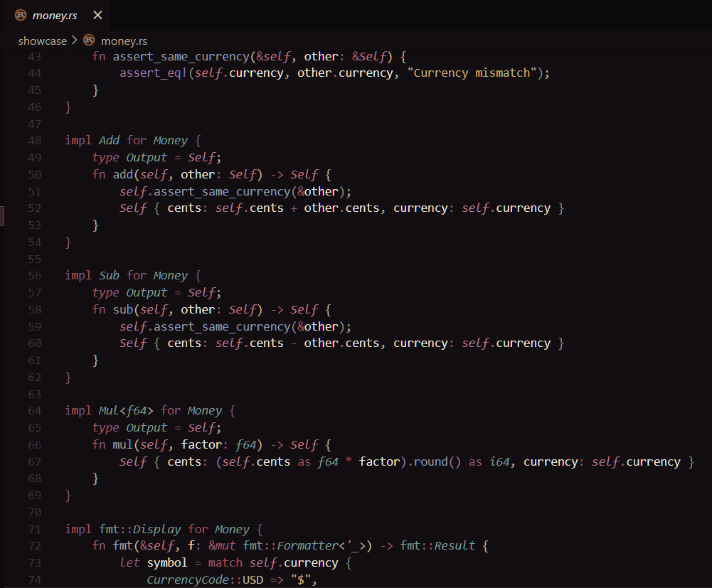Click the "$" string on line 74

[301, 580]
